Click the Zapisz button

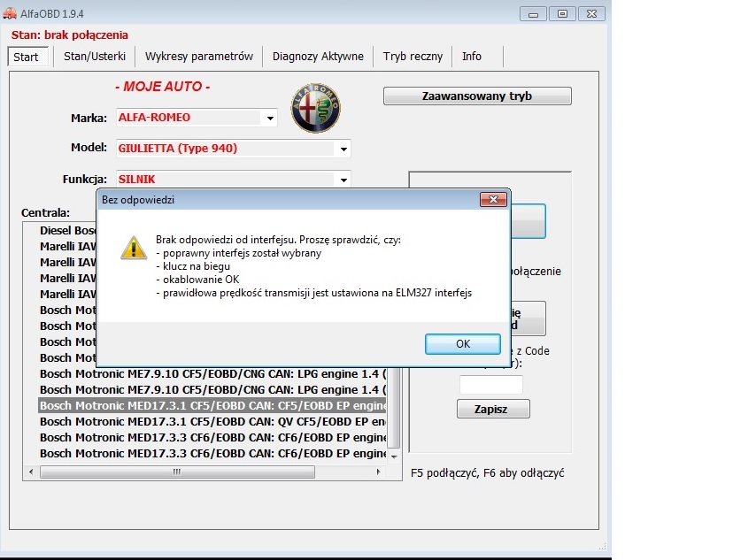(493, 409)
